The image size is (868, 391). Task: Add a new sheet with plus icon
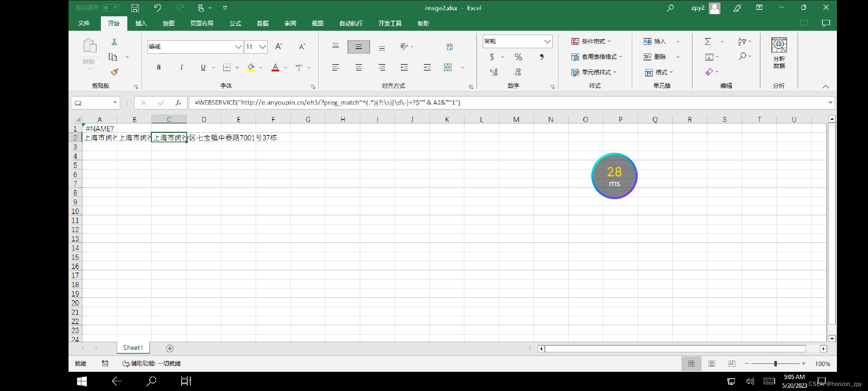(x=170, y=348)
